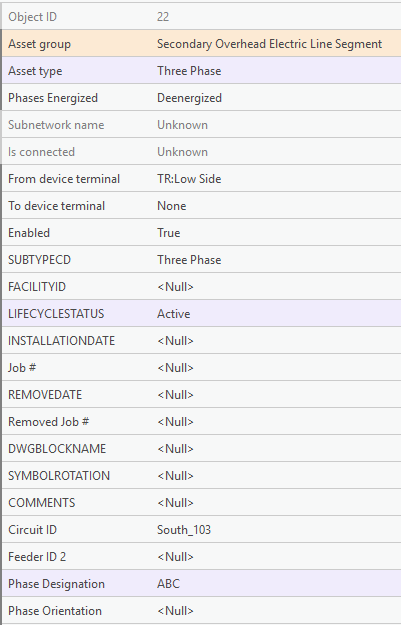This screenshot has width=401, height=625.
Task: Click the INSTALLATIONDATE value cell
Action: (x=275, y=341)
